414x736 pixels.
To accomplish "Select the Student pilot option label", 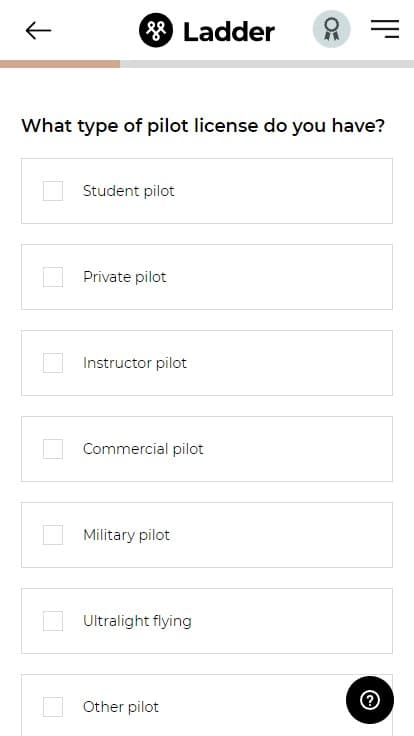I will pos(129,191).
